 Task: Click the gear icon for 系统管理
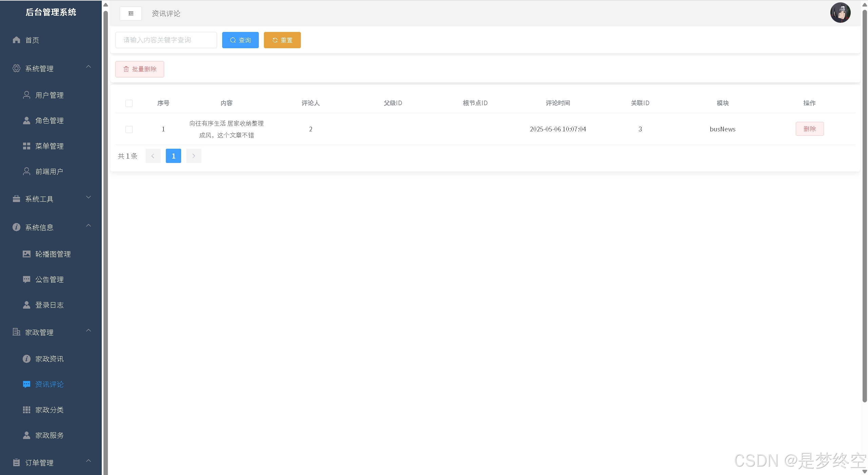pos(16,68)
